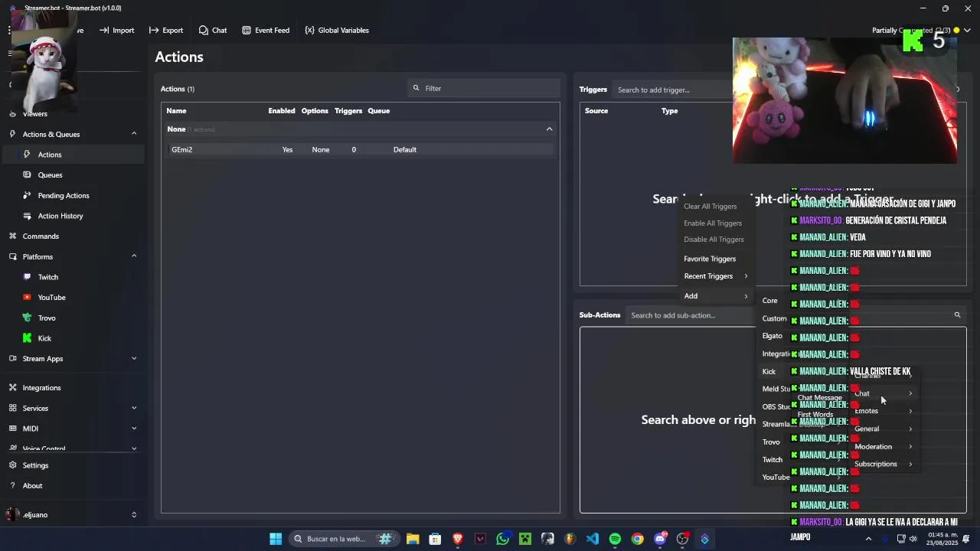
Task: Choose Core in the Add submenu
Action: tap(769, 301)
